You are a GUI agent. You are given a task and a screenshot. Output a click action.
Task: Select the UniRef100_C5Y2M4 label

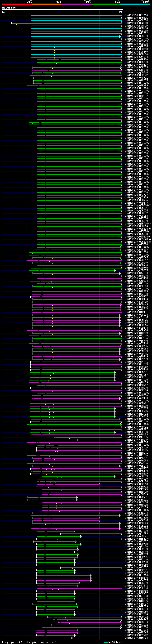(137, 57)
